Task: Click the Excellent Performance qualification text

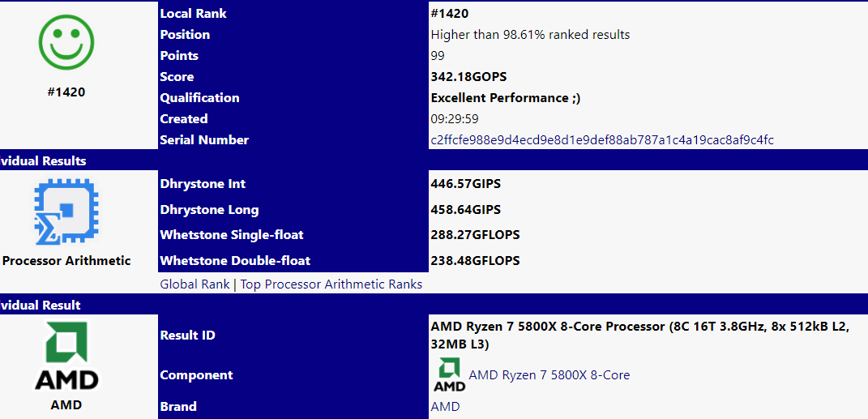Action: pos(506,98)
